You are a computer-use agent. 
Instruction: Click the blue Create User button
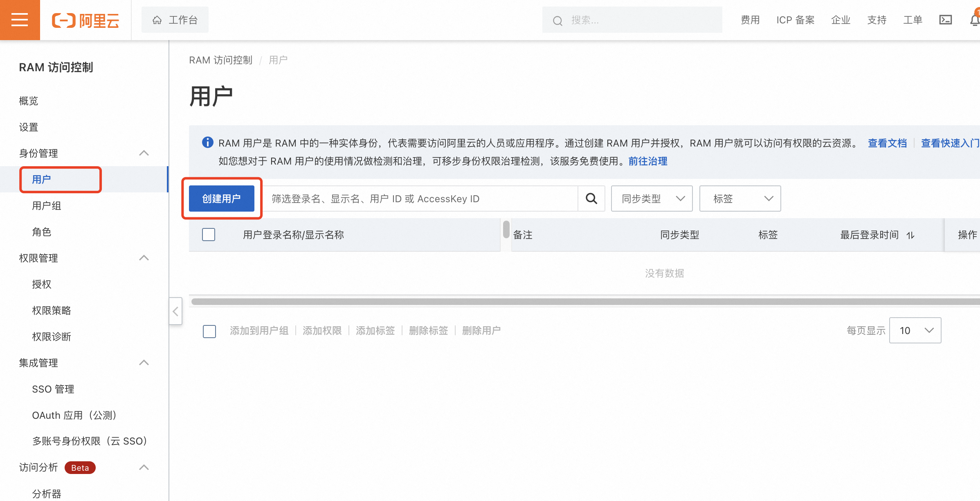coord(221,199)
